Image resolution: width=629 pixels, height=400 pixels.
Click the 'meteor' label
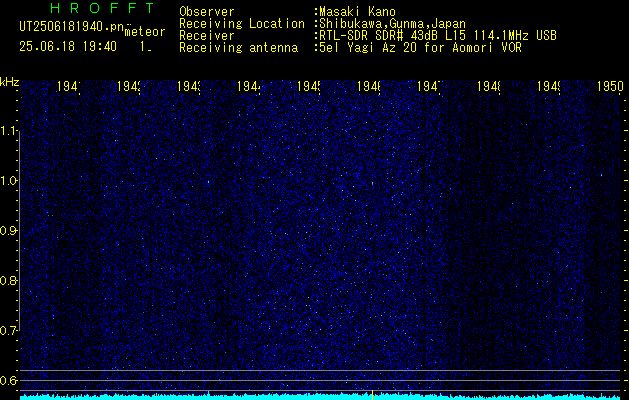tap(145, 32)
